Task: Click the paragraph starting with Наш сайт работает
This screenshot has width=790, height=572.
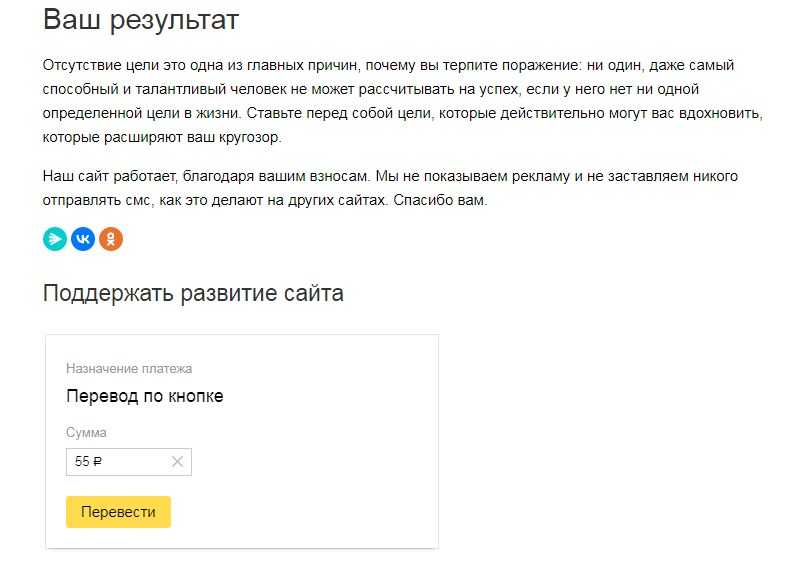Action: (390, 188)
